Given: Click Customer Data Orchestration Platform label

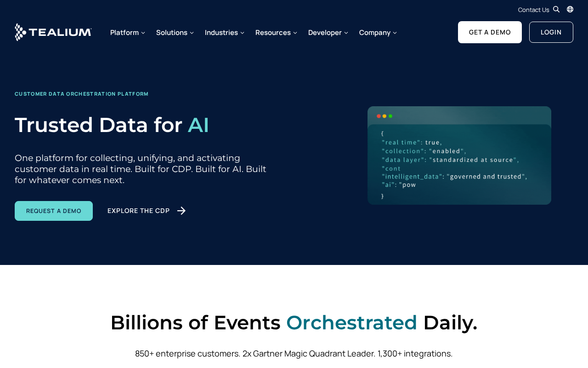Looking at the screenshot, I should point(82,94).
